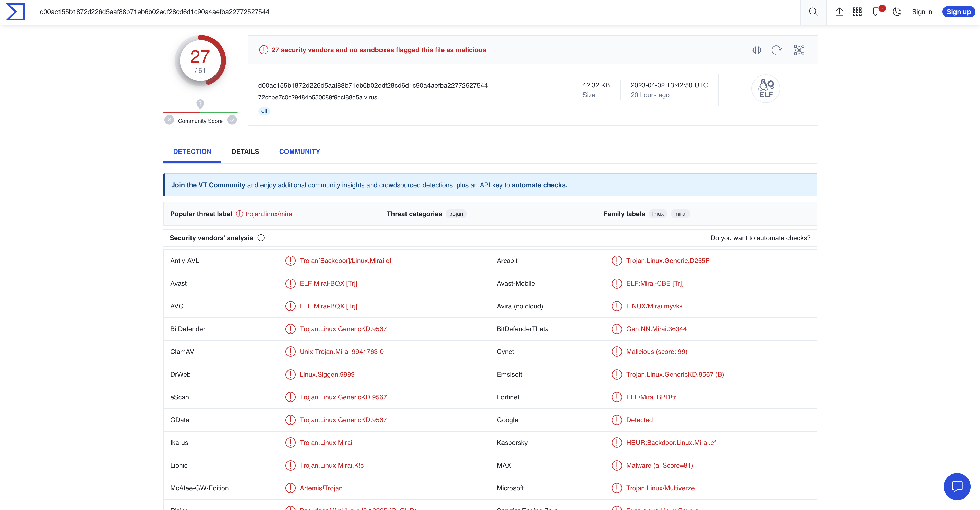The width and height of the screenshot is (980, 510).
Task: Open the relationship graph icon
Action: tap(799, 50)
